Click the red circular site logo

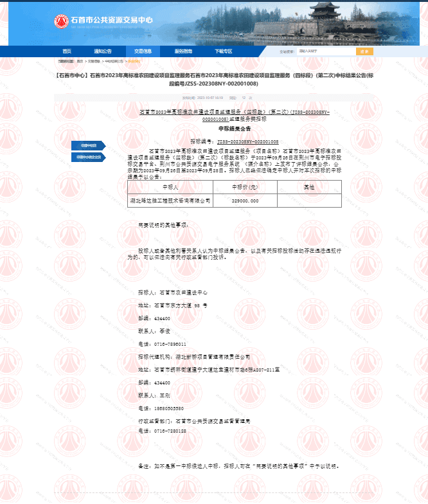[x=61, y=21]
